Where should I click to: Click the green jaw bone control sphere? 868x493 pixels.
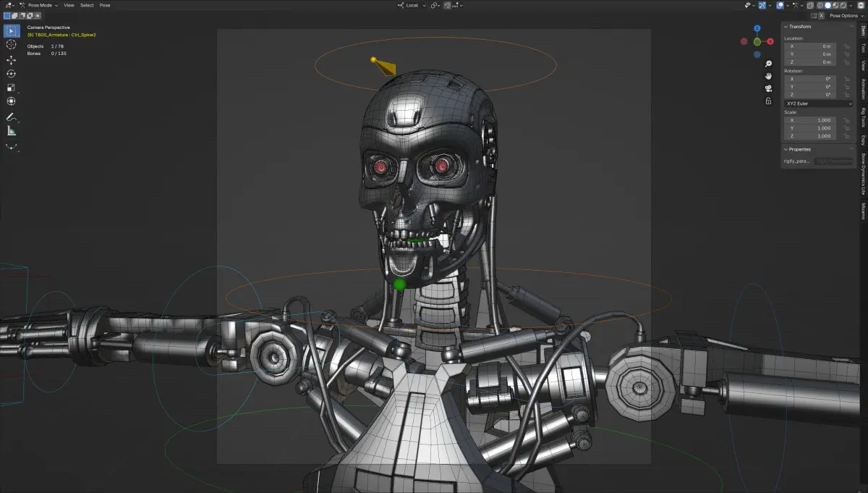399,285
